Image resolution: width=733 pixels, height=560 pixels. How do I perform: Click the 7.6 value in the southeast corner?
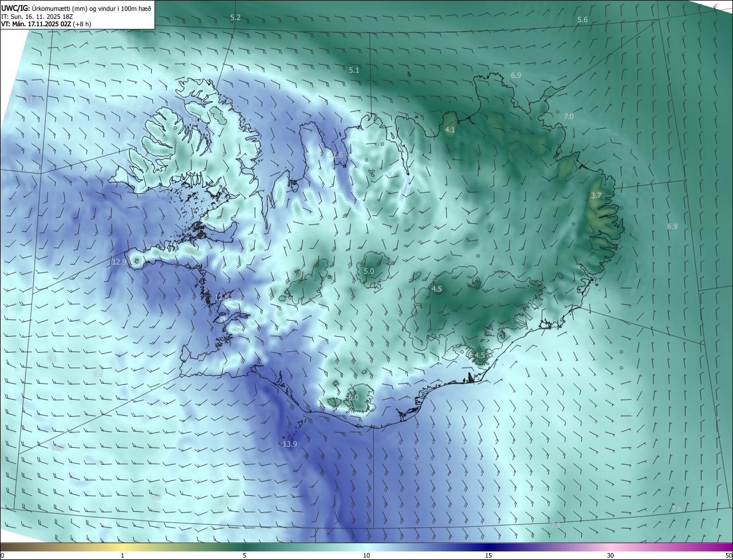coord(676,510)
